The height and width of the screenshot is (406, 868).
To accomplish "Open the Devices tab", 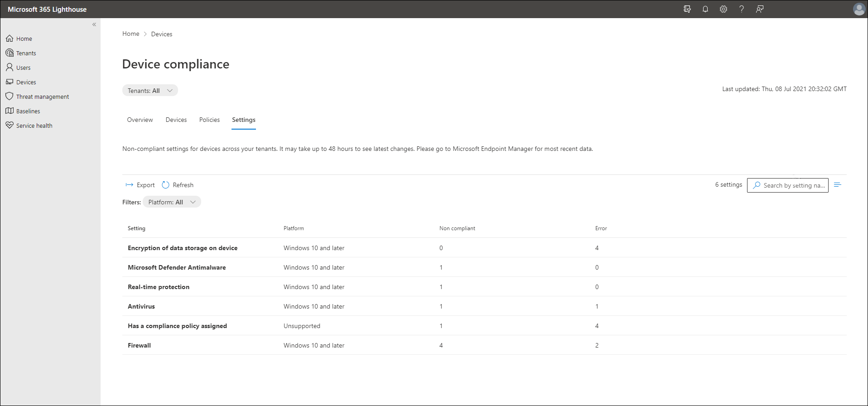I will (176, 120).
